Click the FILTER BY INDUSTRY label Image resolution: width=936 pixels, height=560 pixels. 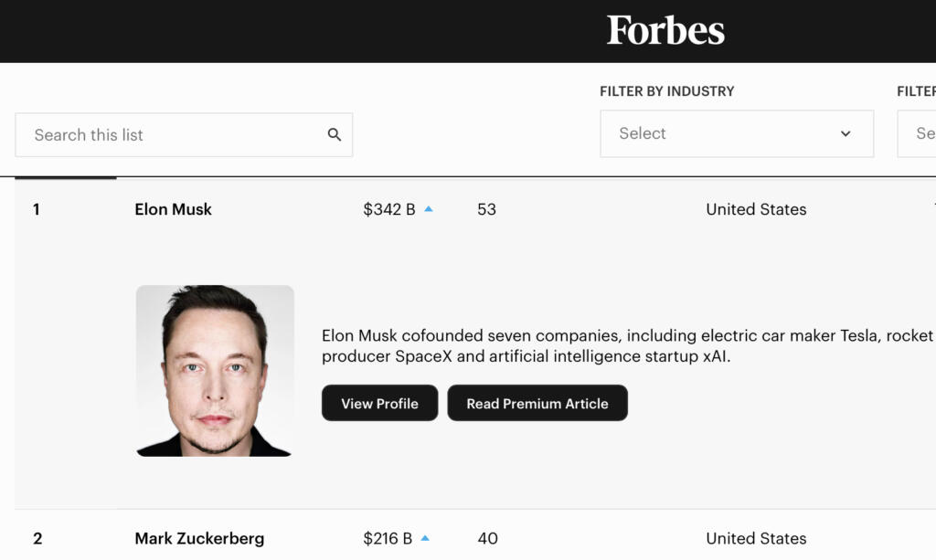tap(667, 91)
